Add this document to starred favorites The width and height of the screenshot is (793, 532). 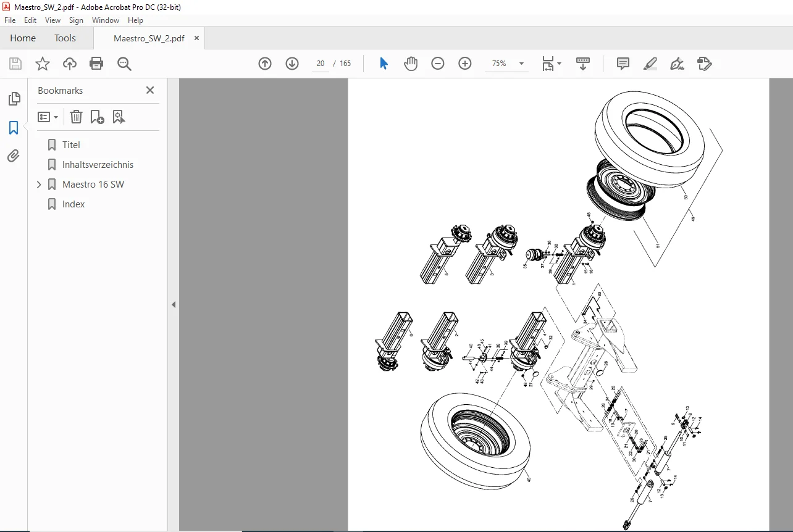43,64
